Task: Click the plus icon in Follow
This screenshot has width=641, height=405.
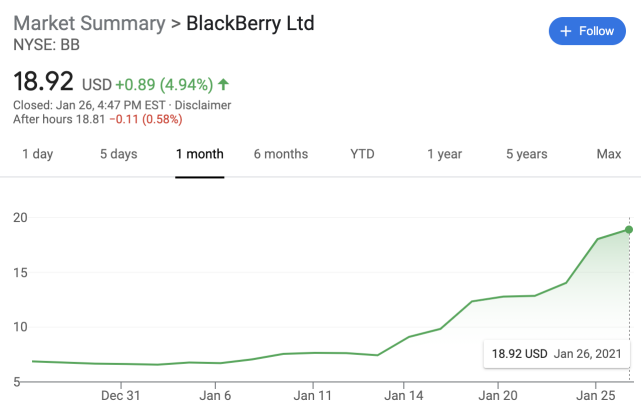Action: click(x=566, y=31)
